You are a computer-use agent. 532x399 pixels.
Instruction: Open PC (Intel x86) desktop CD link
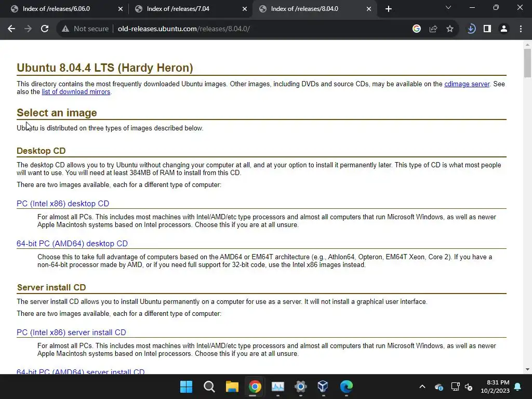pos(63,204)
